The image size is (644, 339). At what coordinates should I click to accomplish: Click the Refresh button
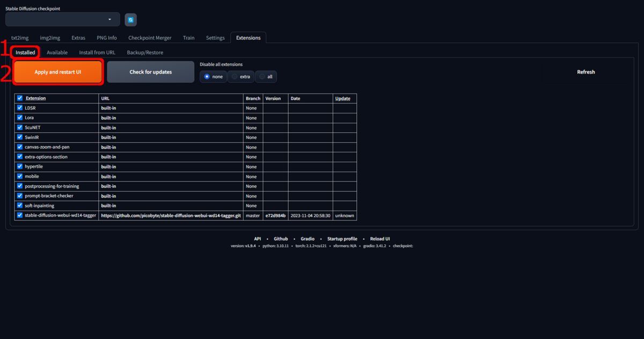click(x=586, y=72)
